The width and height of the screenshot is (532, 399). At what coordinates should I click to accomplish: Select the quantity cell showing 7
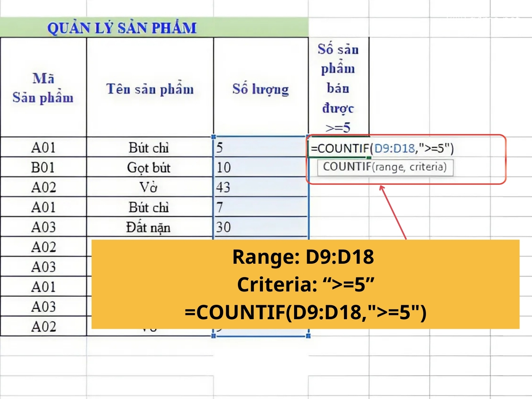click(x=261, y=207)
